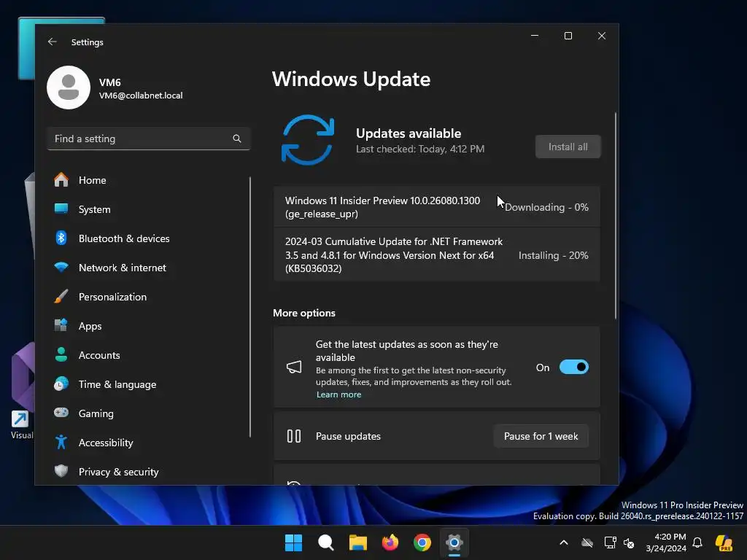Image resolution: width=747 pixels, height=560 pixels.
Task: Turn off get latest updates toggle
Action: (x=574, y=367)
